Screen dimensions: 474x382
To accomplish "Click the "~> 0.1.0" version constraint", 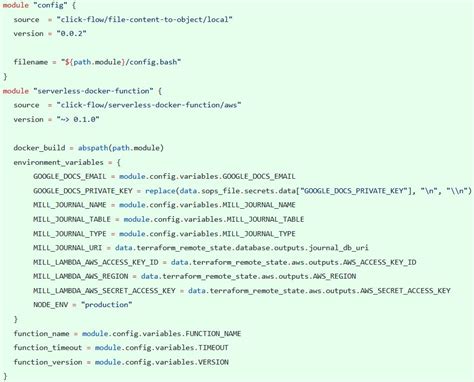I will point(78,119).
